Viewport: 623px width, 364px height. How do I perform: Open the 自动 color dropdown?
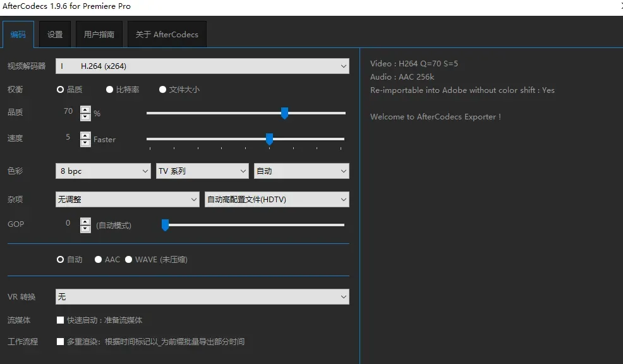tap(301, 171)
